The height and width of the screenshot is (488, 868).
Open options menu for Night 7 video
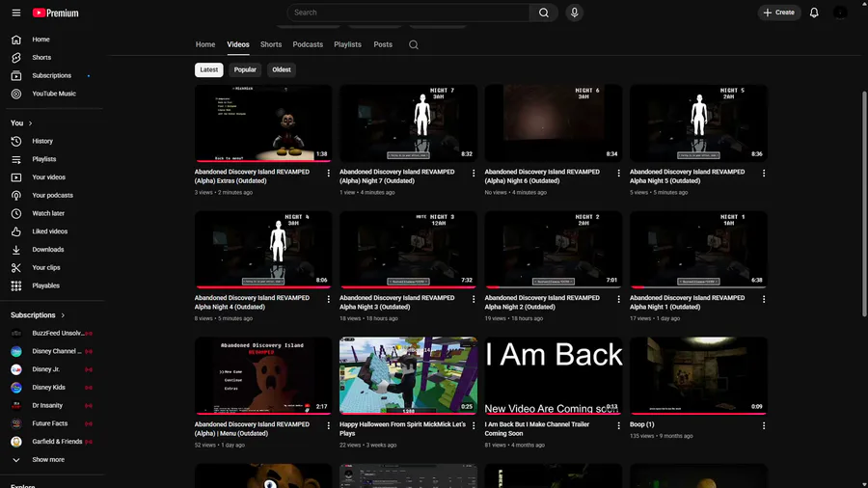point(474,174)
